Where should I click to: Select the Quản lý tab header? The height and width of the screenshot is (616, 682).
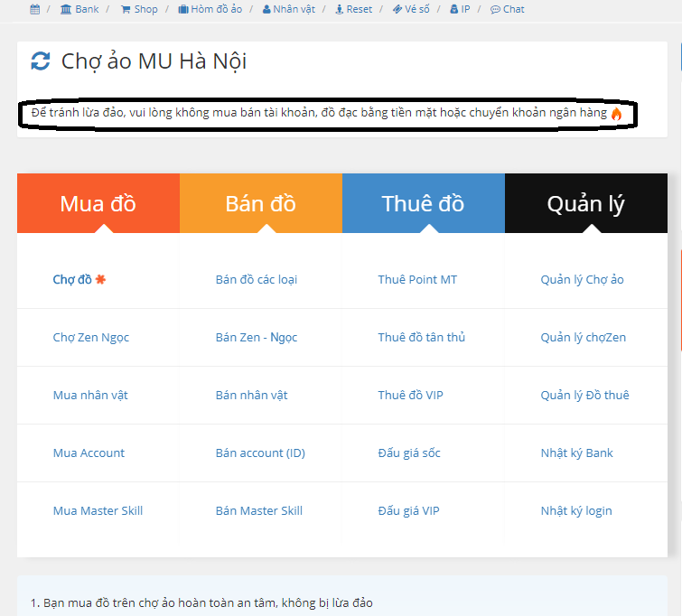586,203
